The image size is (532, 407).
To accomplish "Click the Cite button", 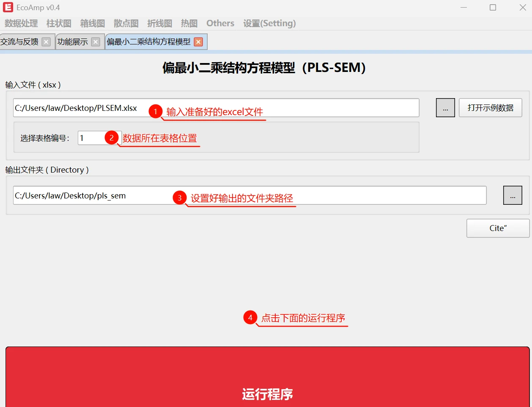I will [498, 228].
